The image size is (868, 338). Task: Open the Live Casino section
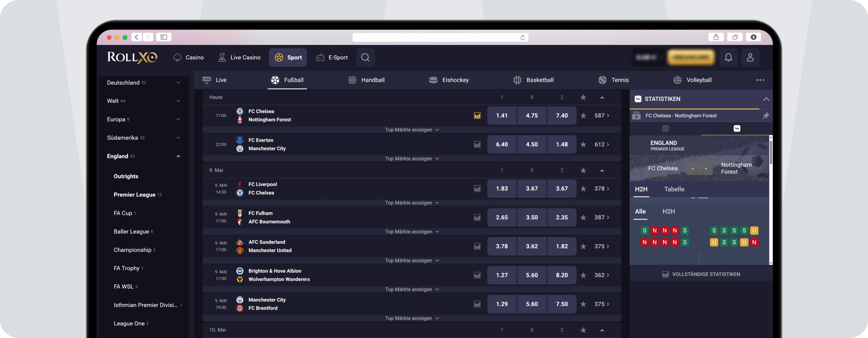click(x=239, y=58)
